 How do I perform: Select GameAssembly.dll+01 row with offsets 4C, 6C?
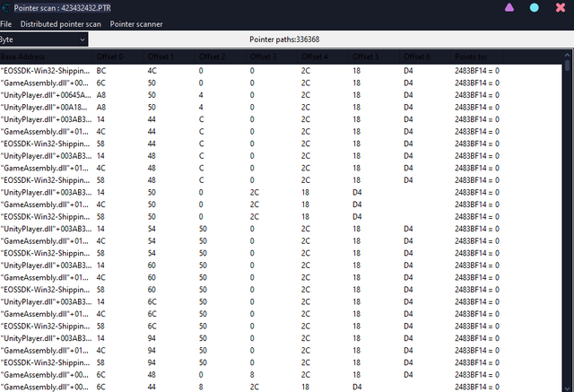[281, 314]
